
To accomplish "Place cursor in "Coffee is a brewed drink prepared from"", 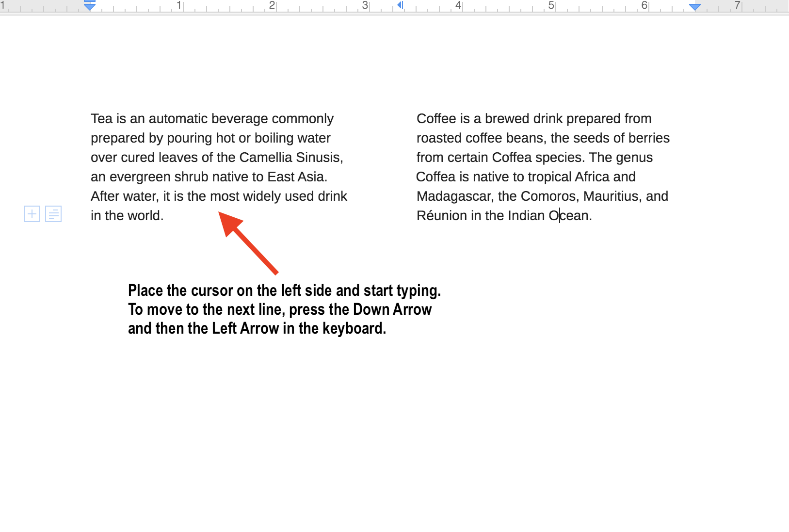I will click(x=534, y=119).
